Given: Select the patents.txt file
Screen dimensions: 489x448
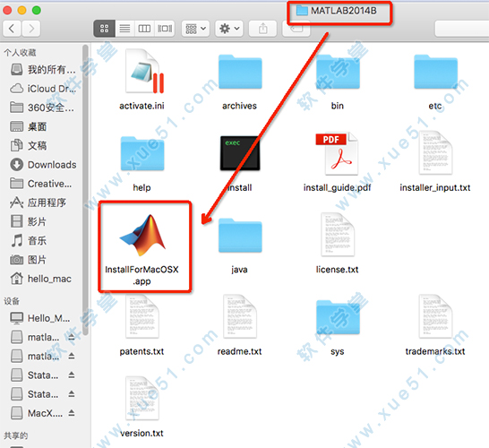Looking at the screenshot, I should tap(142, 316).
